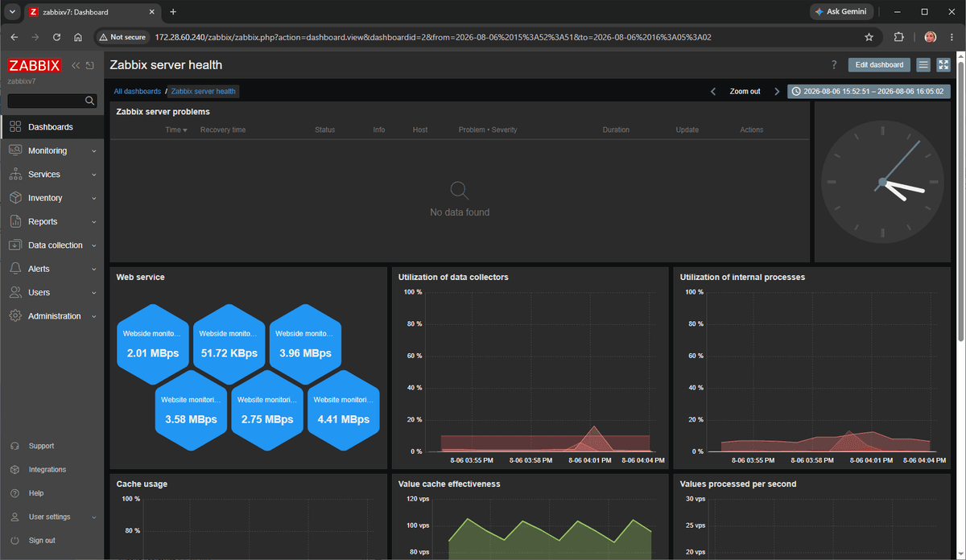Viewport: 966px width, 560px height.
Task: Expand the Administration menu section
Action: pos(52,316)
